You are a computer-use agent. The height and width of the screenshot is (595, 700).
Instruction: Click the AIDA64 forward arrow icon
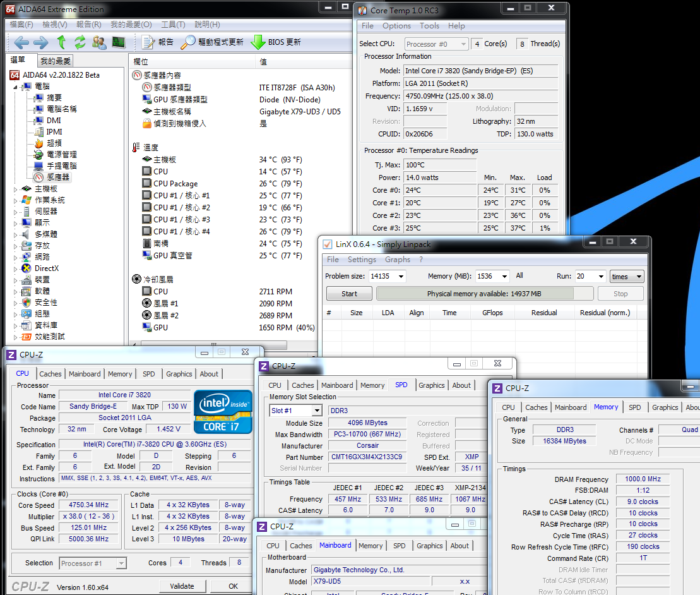[40, 42]
